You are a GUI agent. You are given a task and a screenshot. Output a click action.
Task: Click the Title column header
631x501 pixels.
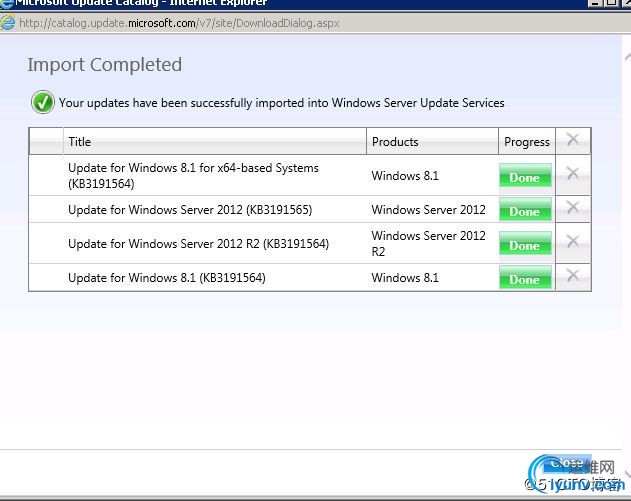click(214, 141)
